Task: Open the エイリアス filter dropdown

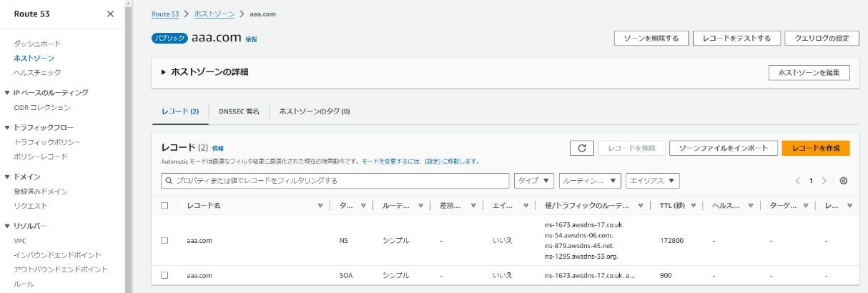Action: click(652, 181)
